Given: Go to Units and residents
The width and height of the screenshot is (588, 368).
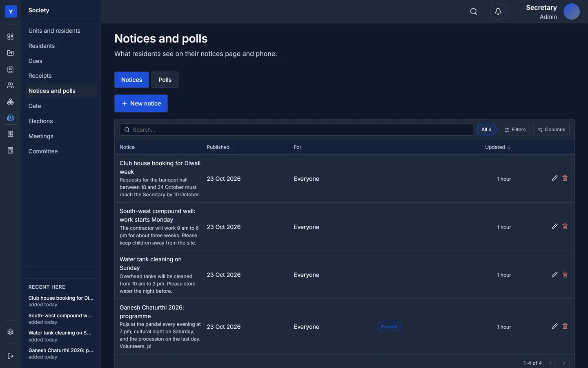Looking at the screenshot, I should 61,31.
